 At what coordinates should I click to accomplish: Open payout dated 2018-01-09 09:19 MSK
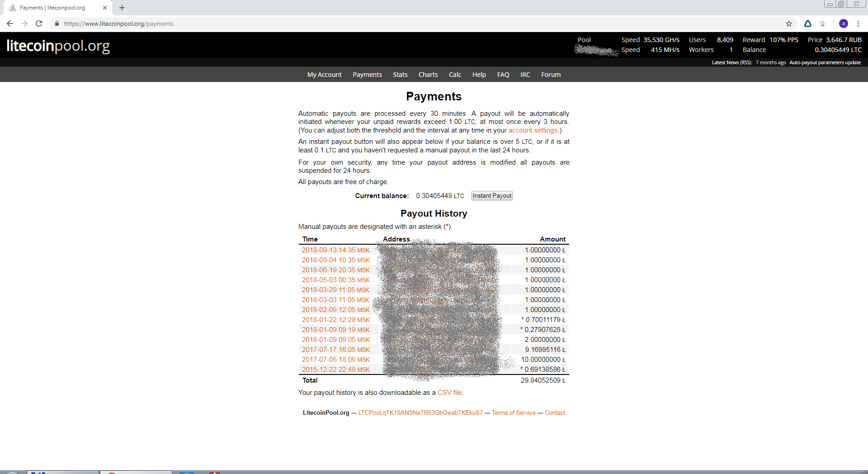tap(336, 330)
